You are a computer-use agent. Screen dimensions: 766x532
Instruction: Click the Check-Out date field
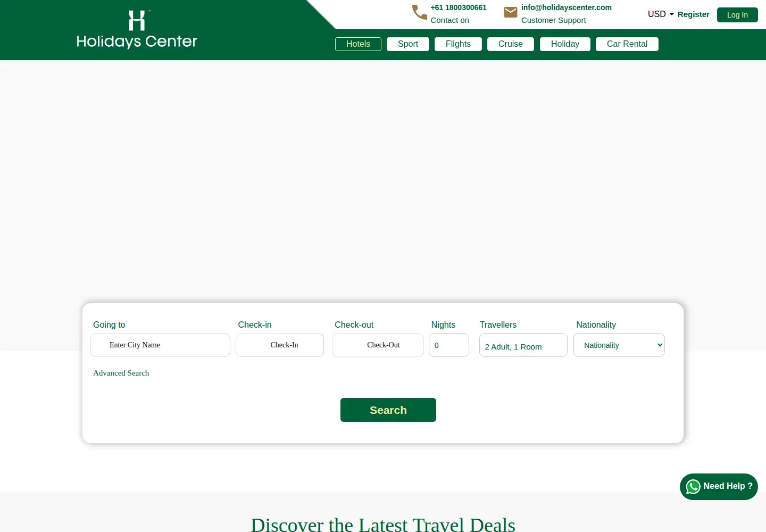click(x=378, y=345)
